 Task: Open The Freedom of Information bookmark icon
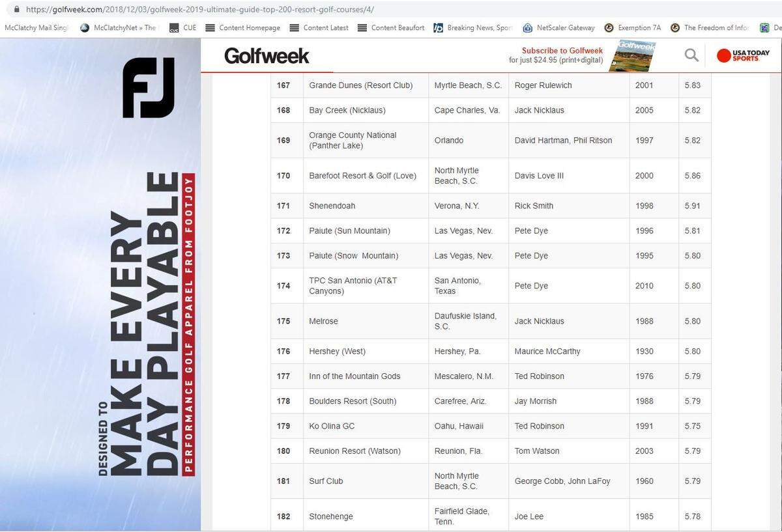[x=675, y=28]
